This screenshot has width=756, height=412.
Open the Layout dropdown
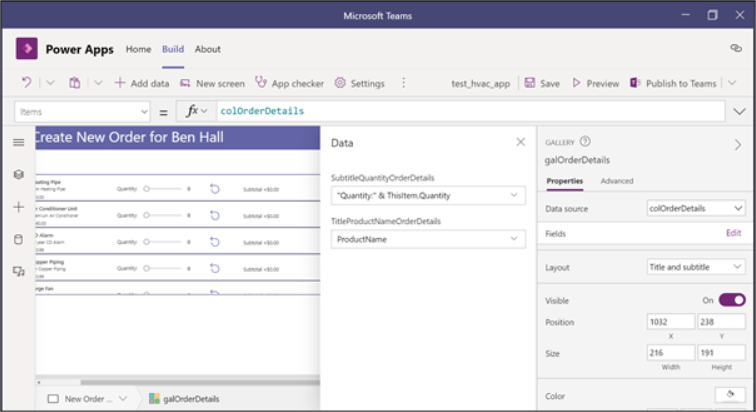(696, 267)
